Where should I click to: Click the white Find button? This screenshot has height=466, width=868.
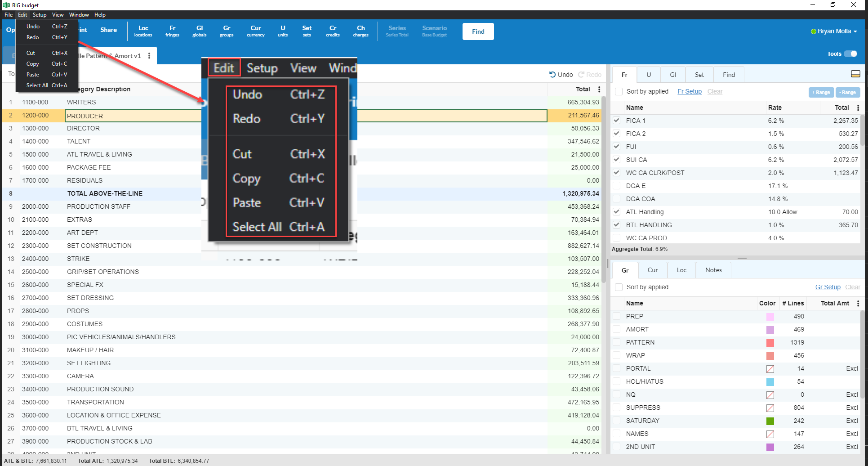(x=478, y=31)
